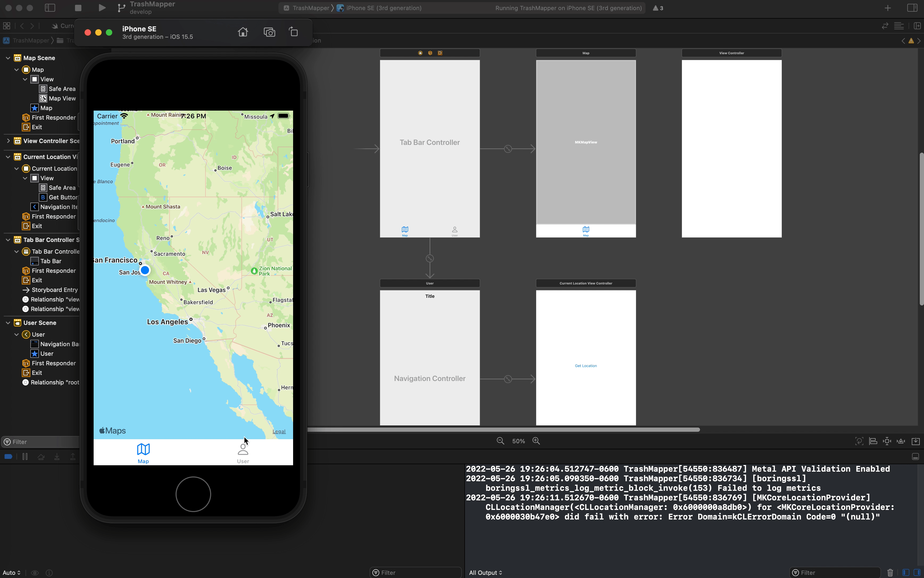Toggle the console pane
The image size is (924, 578).
tap(917, 573)
